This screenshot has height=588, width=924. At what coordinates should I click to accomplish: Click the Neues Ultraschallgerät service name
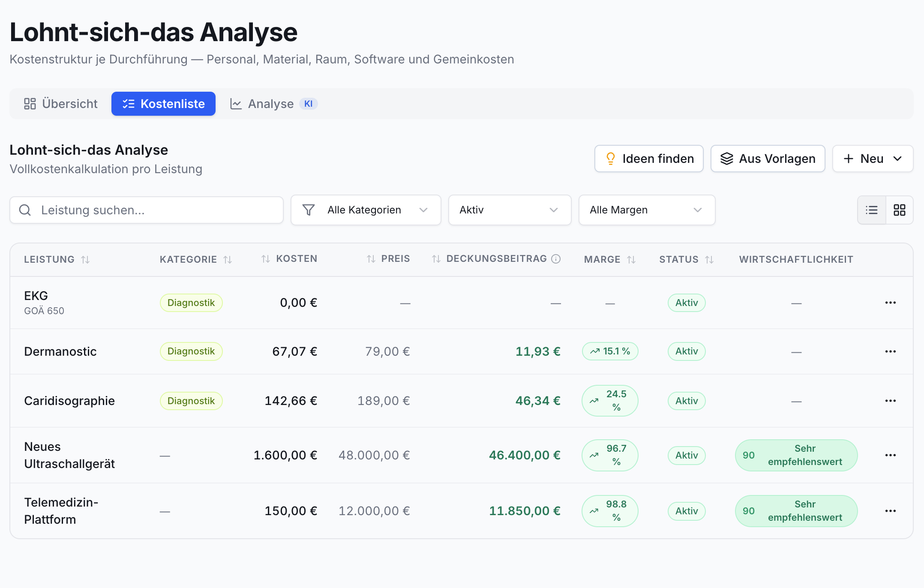tap(69, 455)
